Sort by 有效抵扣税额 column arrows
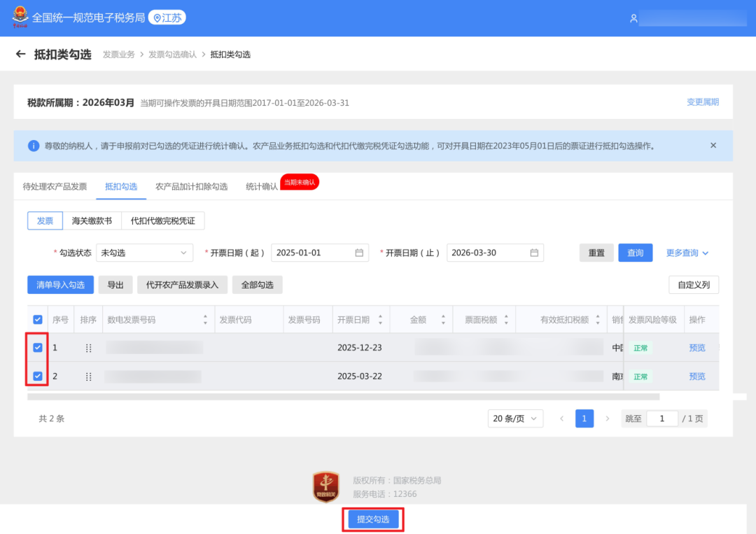This screenshot has height=534, width=756. point(598,320)
